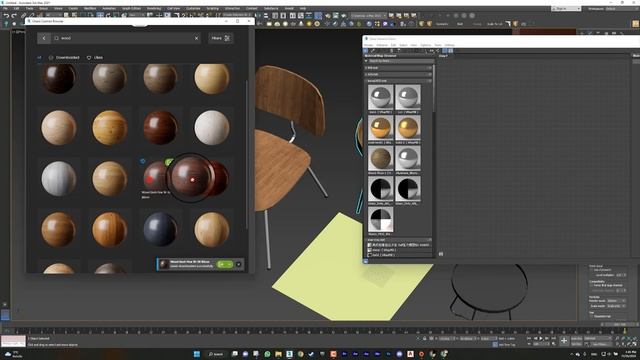Screen dimensions: 640x360
Task: Click the Redo arrow in main toolbar
Action: (x=14, y=16)
